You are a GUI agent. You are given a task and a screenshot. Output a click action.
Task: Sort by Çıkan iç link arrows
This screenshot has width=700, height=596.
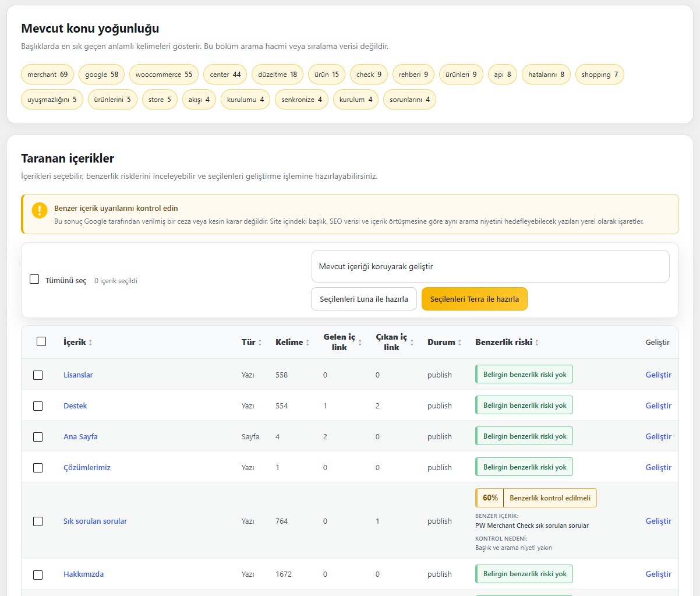[x=412, y=343]
